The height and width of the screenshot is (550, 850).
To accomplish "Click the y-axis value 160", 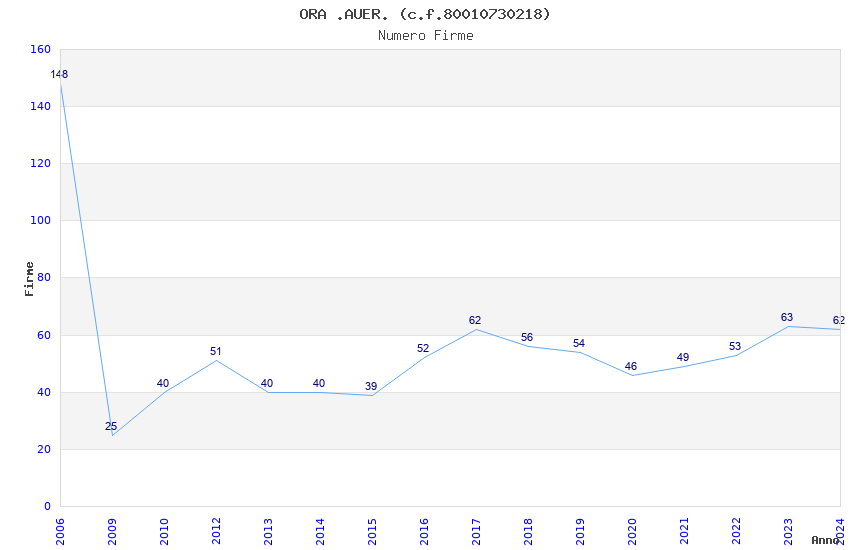I will [40, 49].
